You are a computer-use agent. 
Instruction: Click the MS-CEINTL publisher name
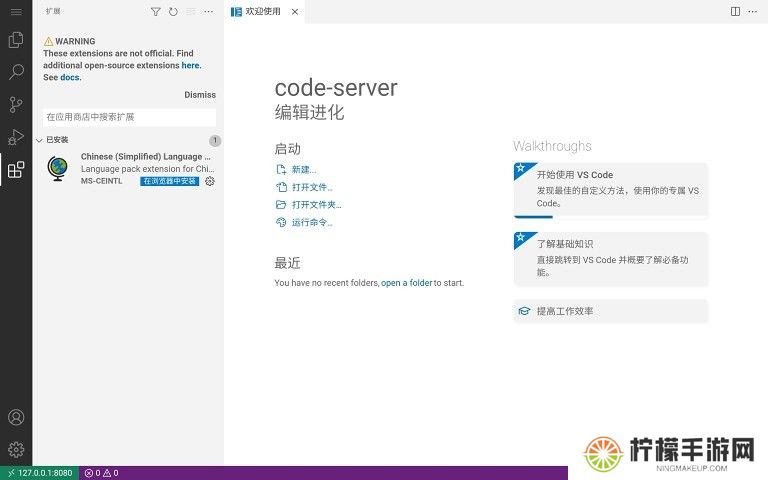coord(101,181)
